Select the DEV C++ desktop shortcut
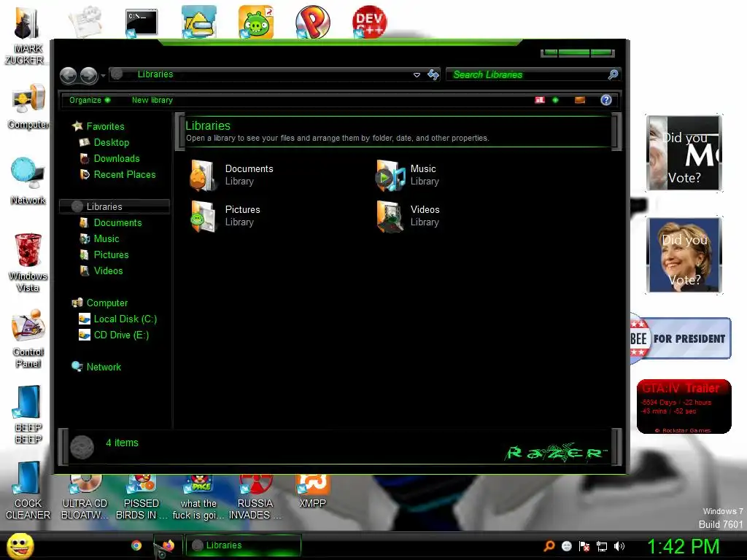The width and height of the screenshot is (747, 560). tap(369, 22)
